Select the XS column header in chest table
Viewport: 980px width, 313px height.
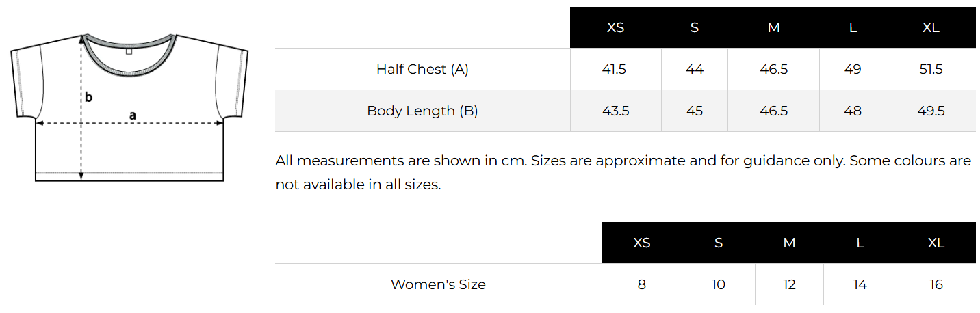click(615, 28)
